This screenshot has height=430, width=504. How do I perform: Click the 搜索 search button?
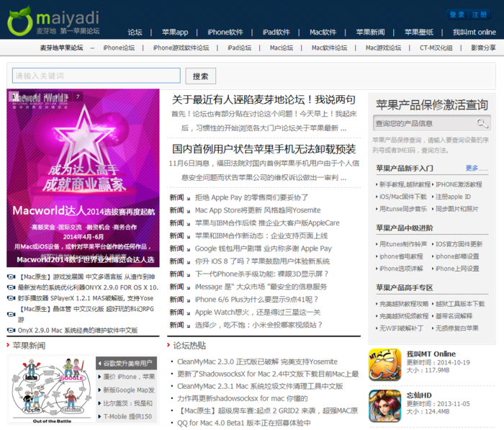[200, 76]
